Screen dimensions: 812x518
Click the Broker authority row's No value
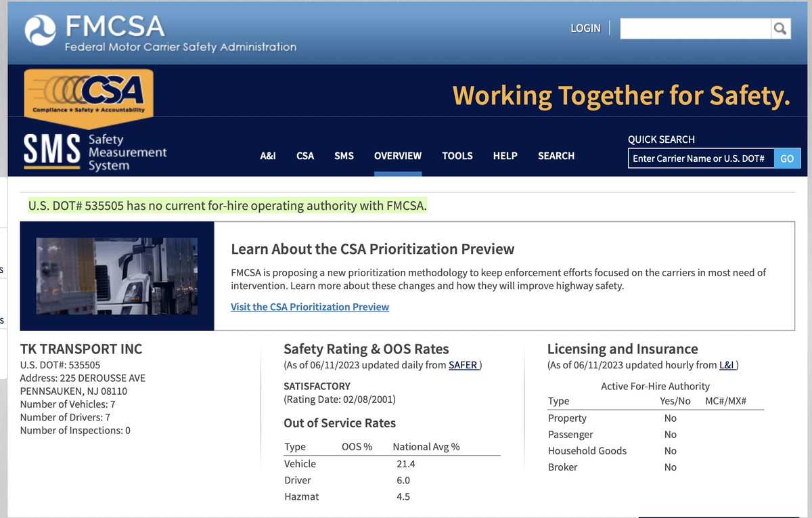coord(671,467)
